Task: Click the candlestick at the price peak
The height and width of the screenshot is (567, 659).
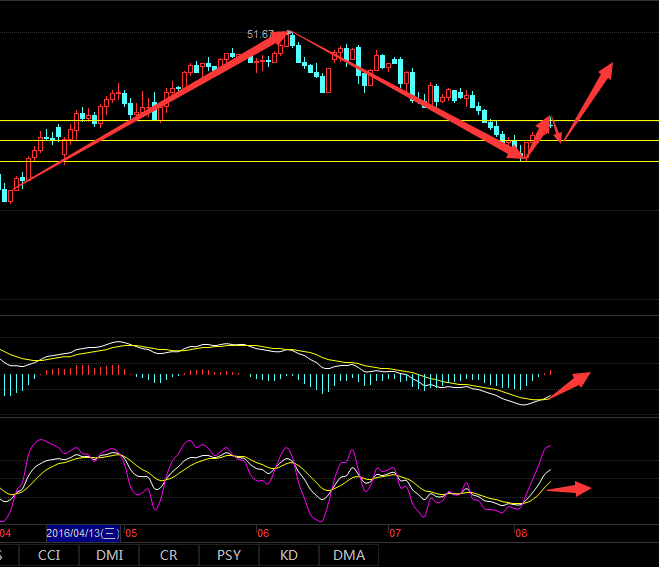Action: coord(291,40)
